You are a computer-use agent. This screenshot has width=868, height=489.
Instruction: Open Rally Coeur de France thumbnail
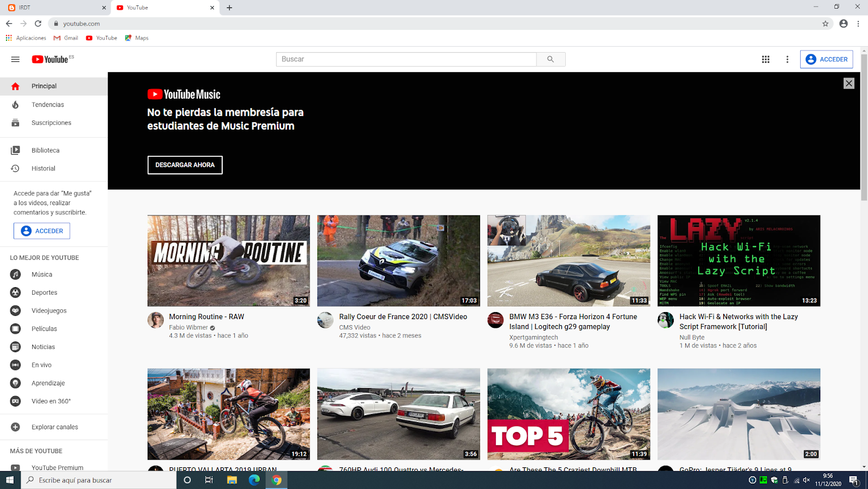(399, 261)
